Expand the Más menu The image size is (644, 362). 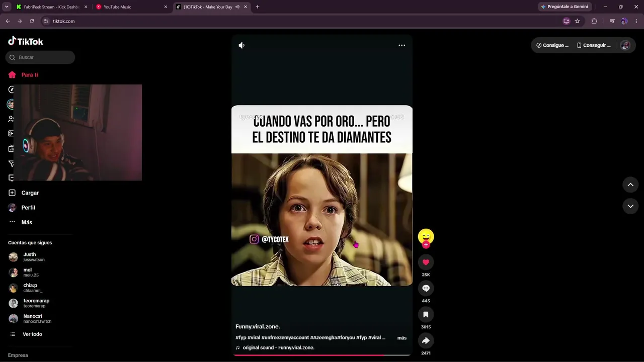point(20,222)
